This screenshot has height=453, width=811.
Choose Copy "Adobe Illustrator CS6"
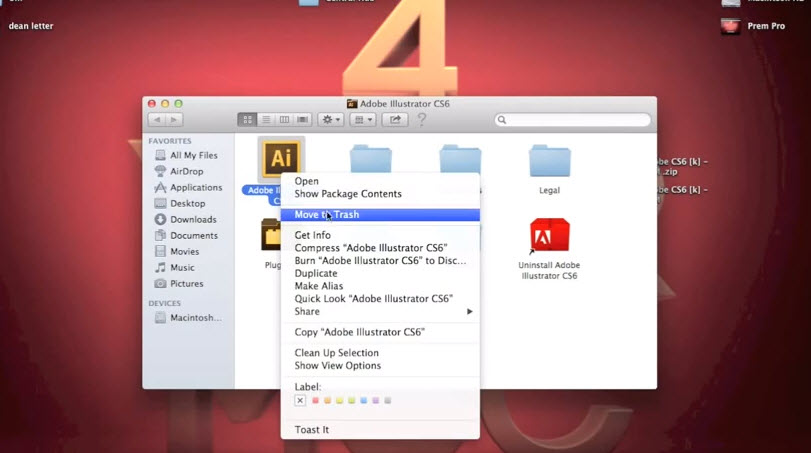click(x=380, y=332)
